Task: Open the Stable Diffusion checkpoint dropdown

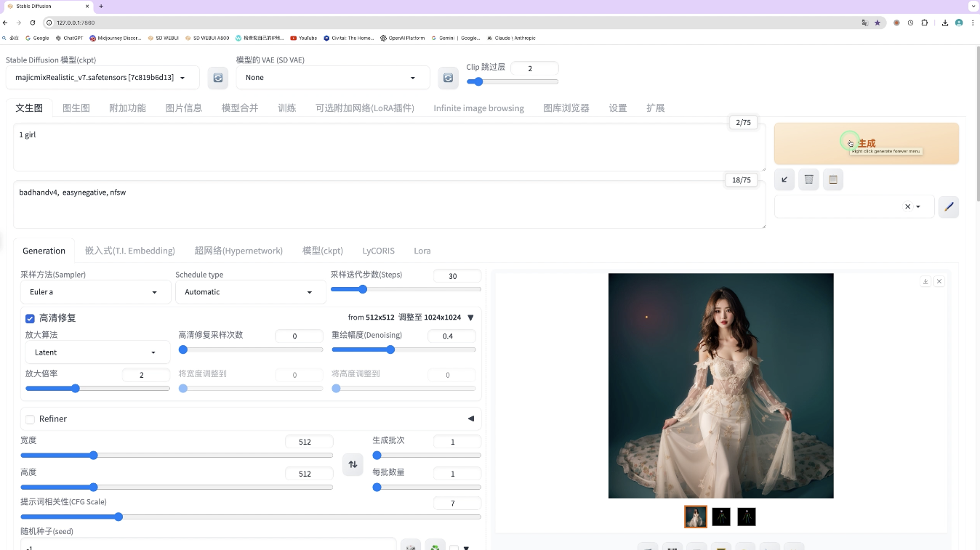Action: [x=103, y=78]
